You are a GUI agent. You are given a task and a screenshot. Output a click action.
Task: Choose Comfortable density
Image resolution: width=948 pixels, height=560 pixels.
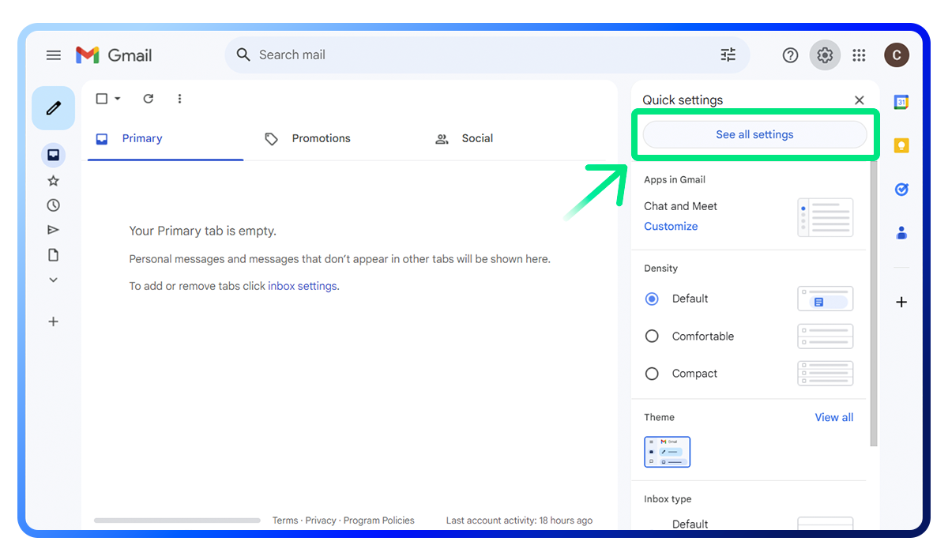652,336
